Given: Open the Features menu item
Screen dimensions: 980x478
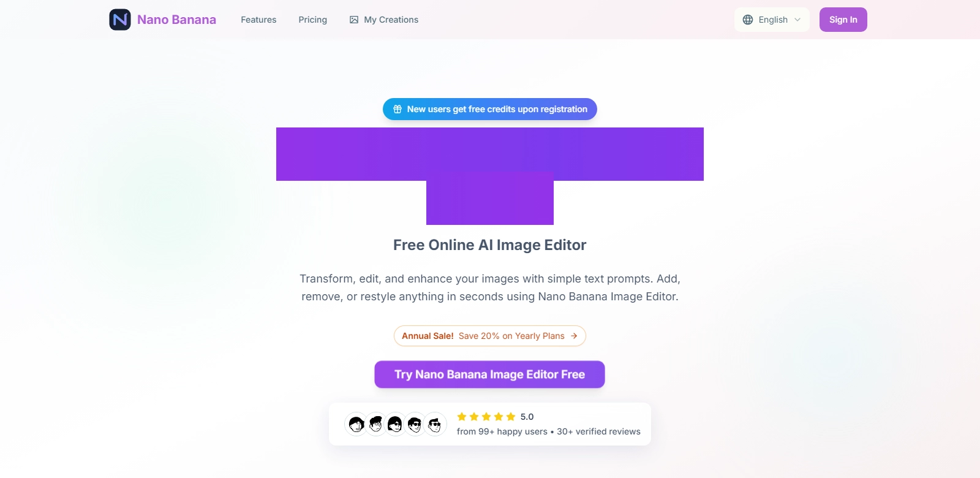Looking at the screenshot, I should point(258,20).
